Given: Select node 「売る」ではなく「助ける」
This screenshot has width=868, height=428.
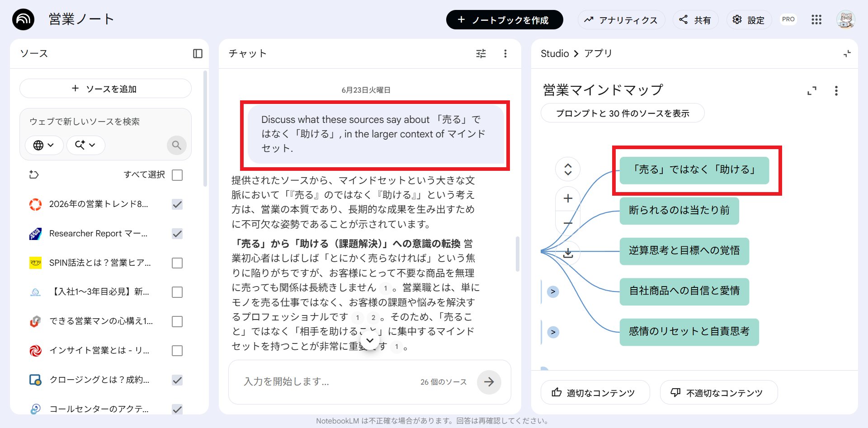Looking at the screenshot, I should (694, 170).
